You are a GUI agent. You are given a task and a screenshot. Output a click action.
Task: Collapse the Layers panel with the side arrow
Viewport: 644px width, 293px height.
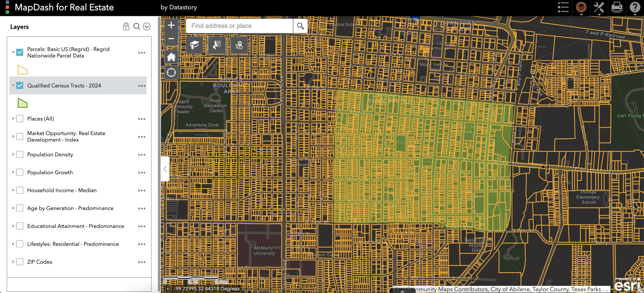(x=165, y=169)
